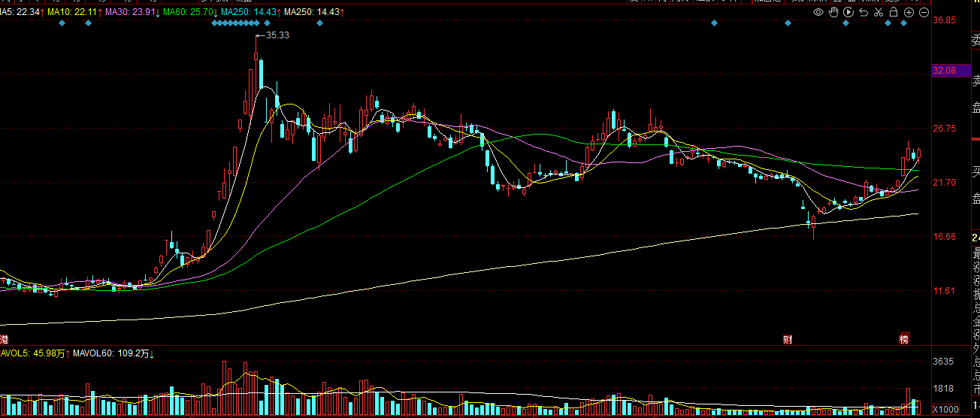Toggle the eye visibility icon
The height and width of the screenshot is (418, 980).
pyautogui.click(x=819, y=12)
